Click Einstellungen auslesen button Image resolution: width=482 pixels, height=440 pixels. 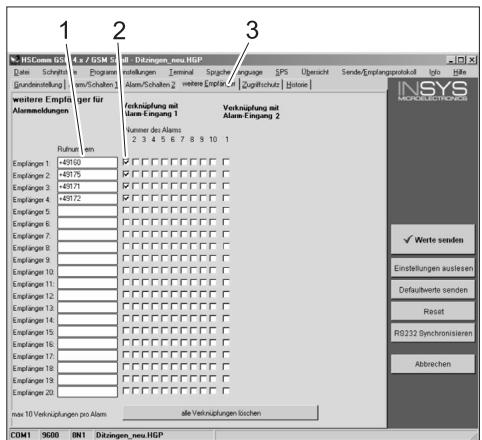pyautogui.click(x=433, y=268)
